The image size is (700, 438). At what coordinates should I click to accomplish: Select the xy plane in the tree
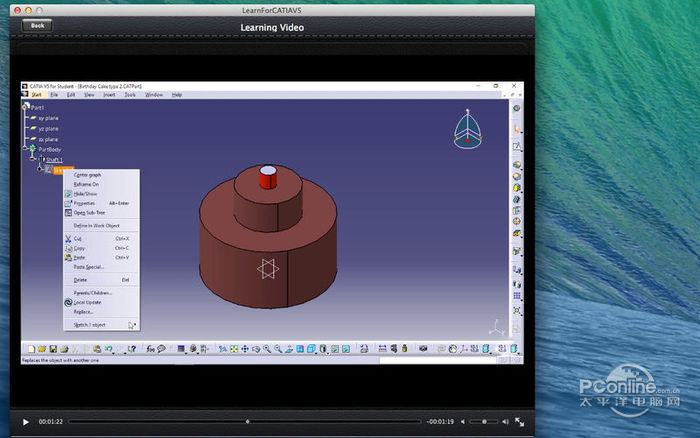[48, 118]
